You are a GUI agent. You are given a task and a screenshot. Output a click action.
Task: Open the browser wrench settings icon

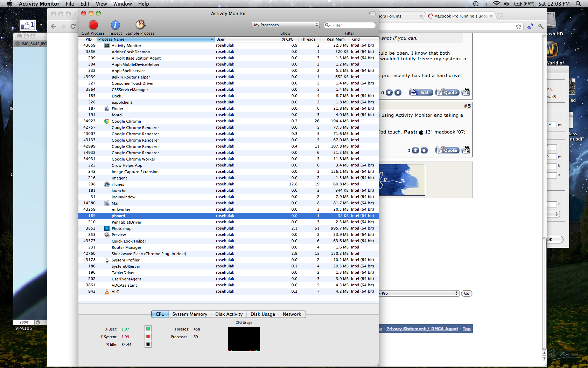point(541,26)
